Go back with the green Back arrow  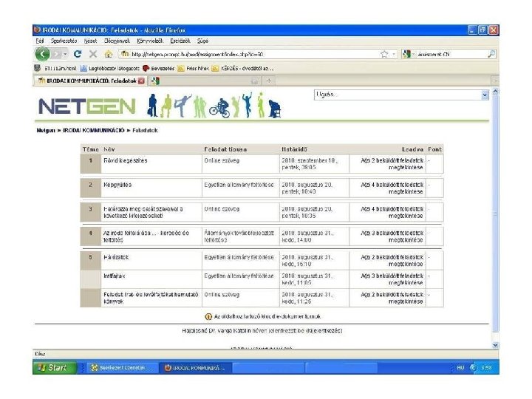coord(42,54)
